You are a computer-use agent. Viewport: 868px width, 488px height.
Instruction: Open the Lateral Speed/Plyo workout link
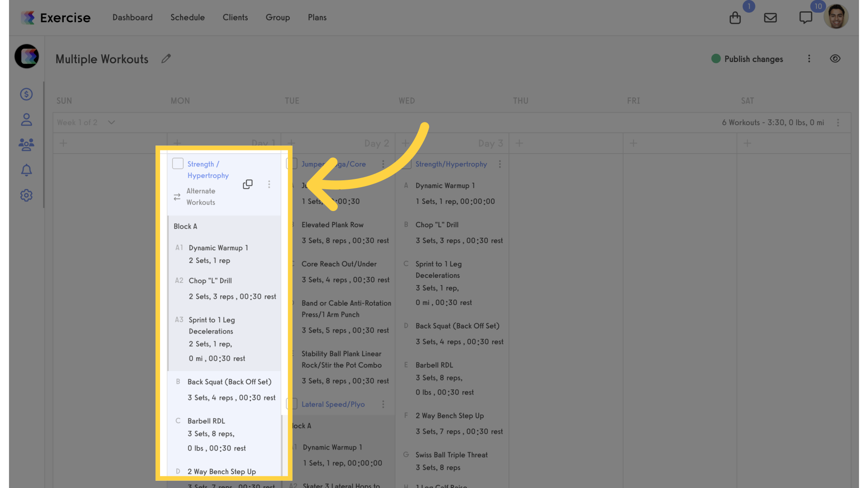pos(333,404)
